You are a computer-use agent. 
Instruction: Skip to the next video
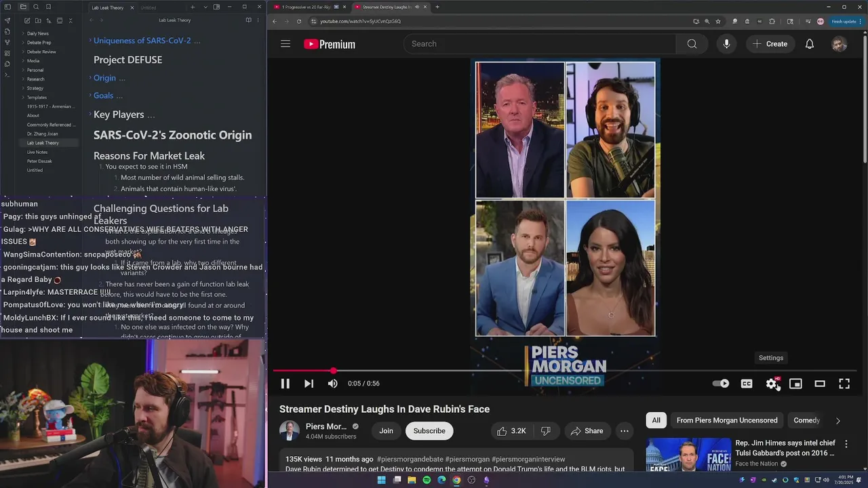coord(309,384)
